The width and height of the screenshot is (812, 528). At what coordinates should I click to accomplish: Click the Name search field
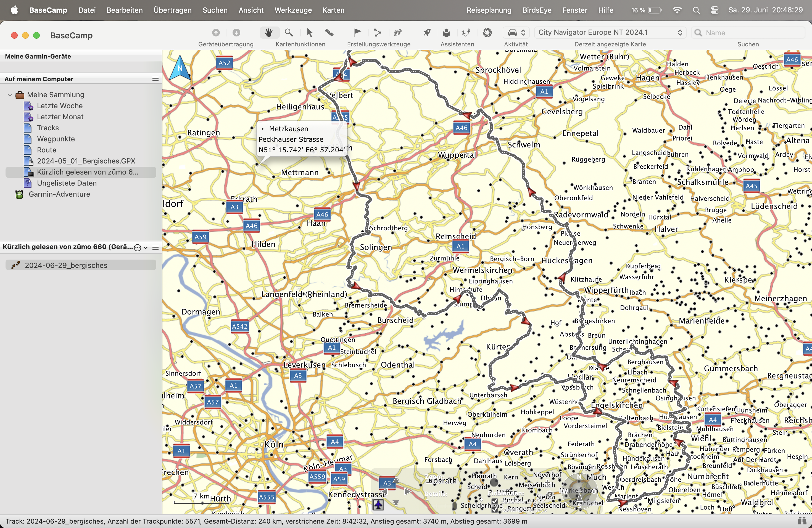pyautogui.click(x=748, y=33)
